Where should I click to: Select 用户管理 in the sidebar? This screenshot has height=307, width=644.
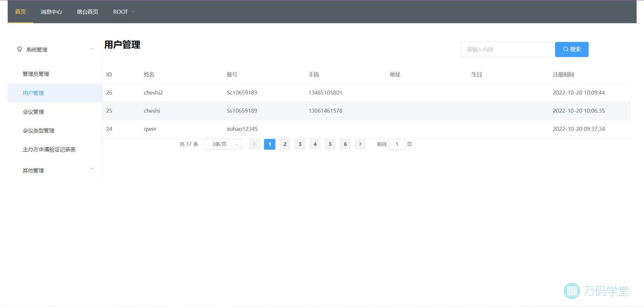(x=55, y=93)
